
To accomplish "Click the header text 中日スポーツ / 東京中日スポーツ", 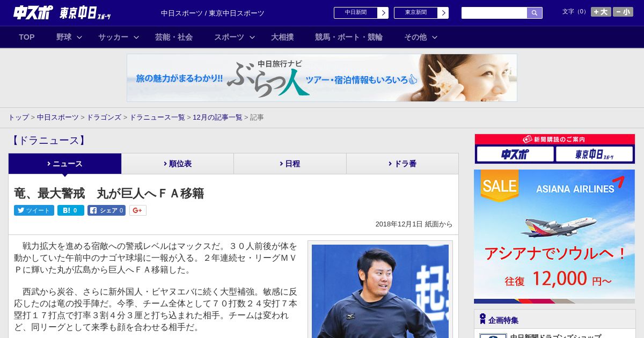I will tap(213, 13).
